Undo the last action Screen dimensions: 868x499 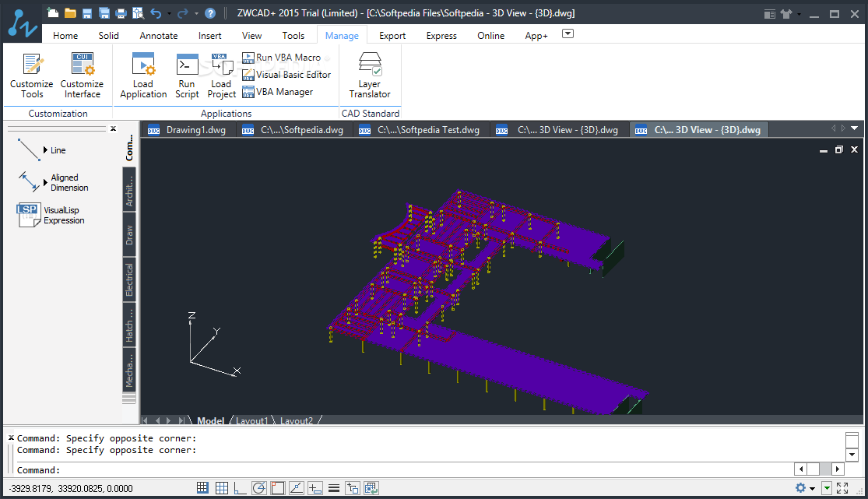156,13
